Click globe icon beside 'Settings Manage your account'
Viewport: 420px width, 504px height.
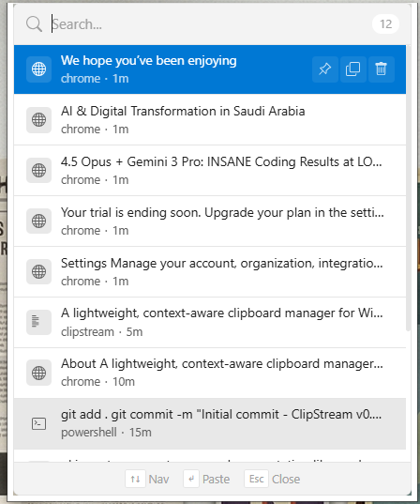(x=38, y=271)
